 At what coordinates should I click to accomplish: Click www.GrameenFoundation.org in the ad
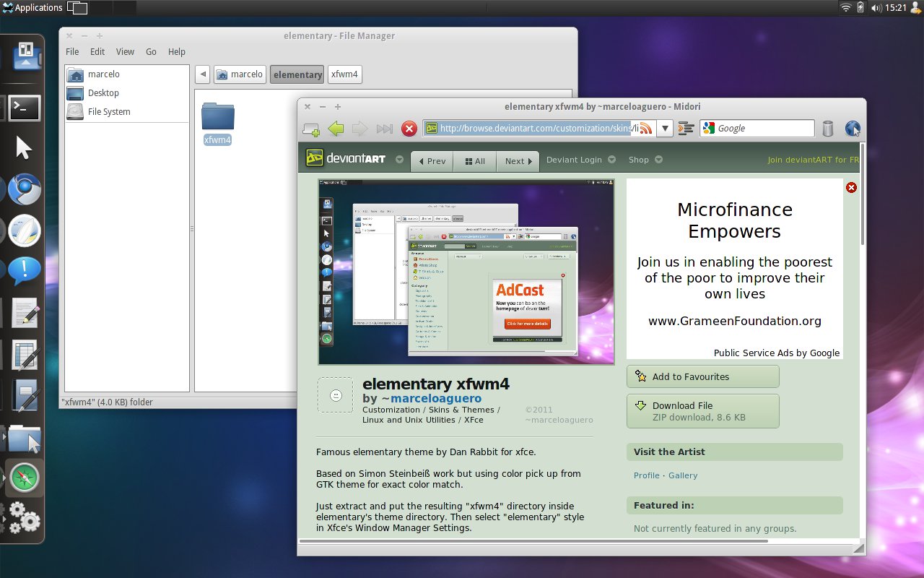(x=734, y=321)
